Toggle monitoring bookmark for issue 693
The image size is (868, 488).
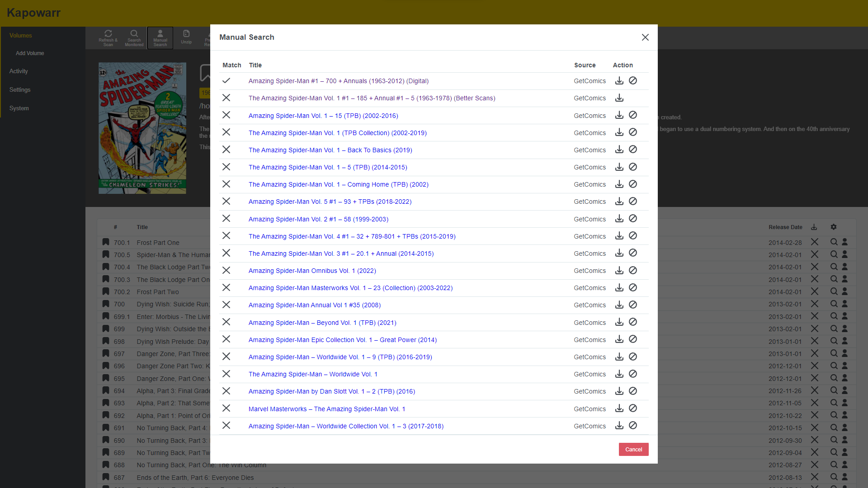[x=106, y=403]
